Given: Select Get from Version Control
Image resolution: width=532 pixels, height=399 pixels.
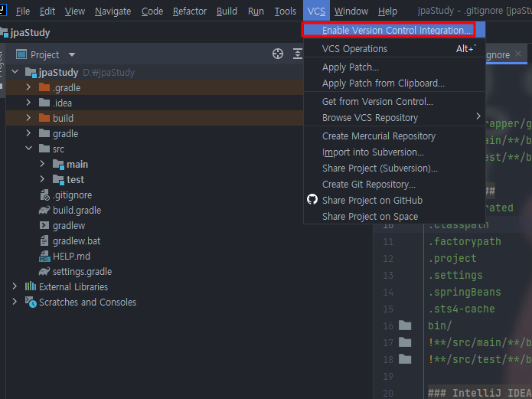Looking at the screenshot, I should tap(394, 102).
